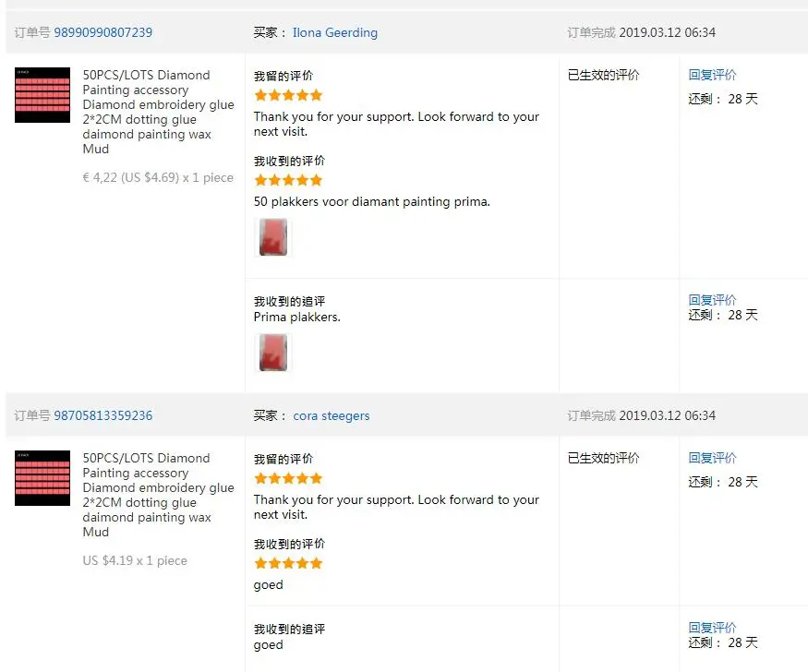
Task: Open product thumbnail in second order
Action: click(42, 478)
